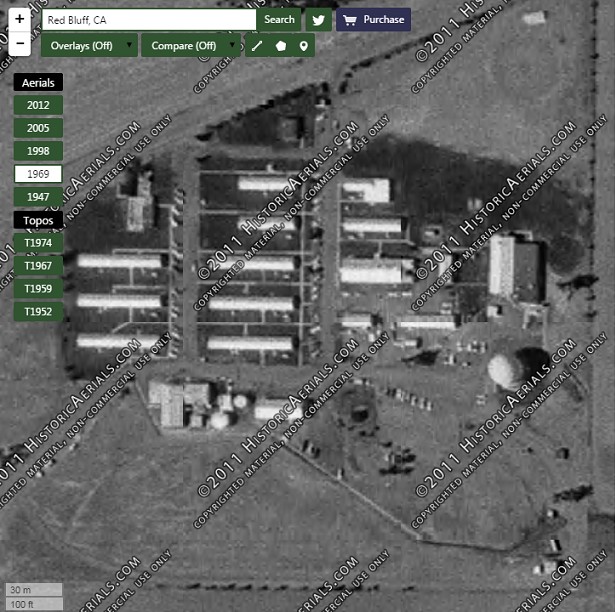Show the T1959 topo map
Image resolution: width=615 pixels, height=612 pixels.
tap(38, 289)
